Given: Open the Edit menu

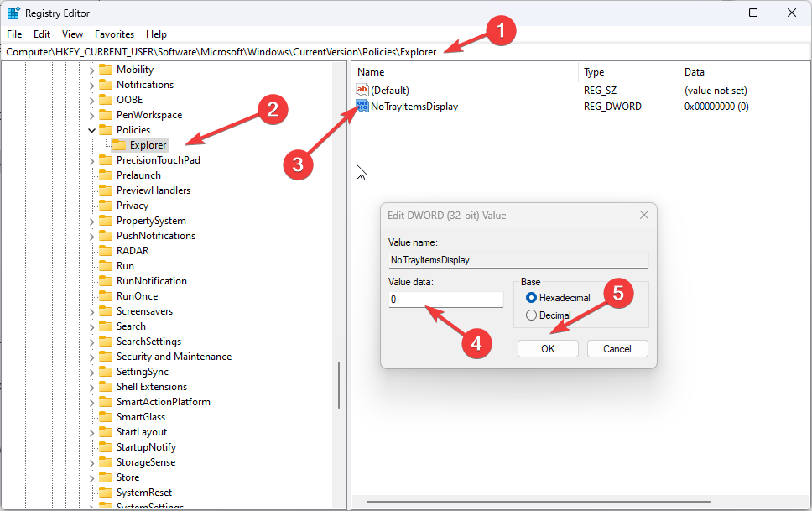Looking at the screenshot, I should 41,34.
